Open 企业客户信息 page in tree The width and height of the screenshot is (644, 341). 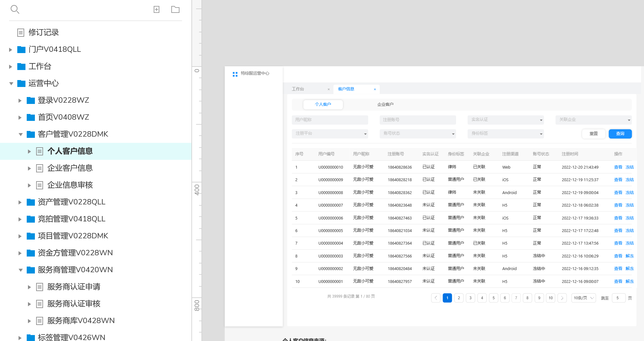coord(70,168)
